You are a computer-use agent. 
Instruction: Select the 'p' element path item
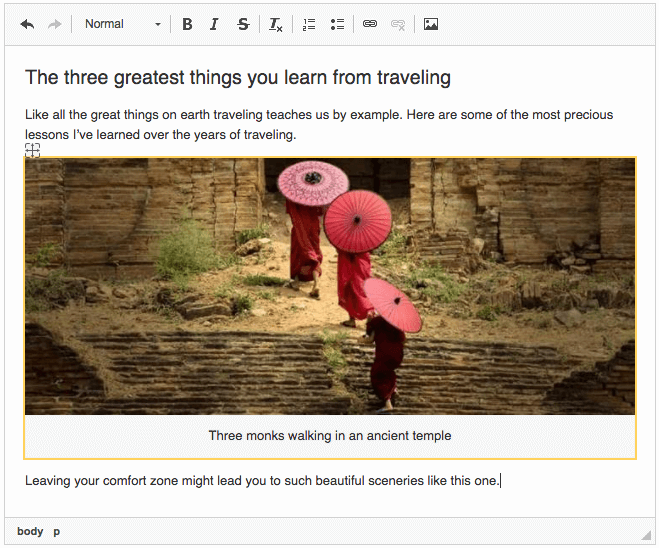pos(57,531)
